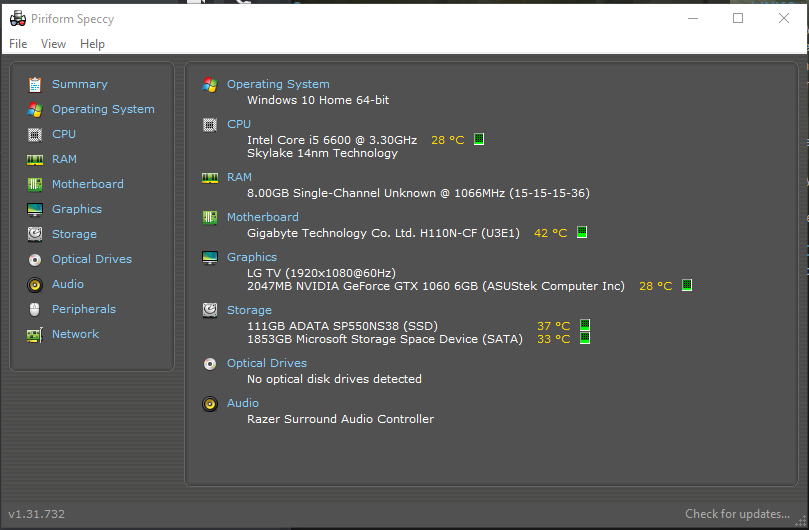Click the text Skylake 14nm Technology
Viewport: 809px width, 530px height.
point(322,153)
